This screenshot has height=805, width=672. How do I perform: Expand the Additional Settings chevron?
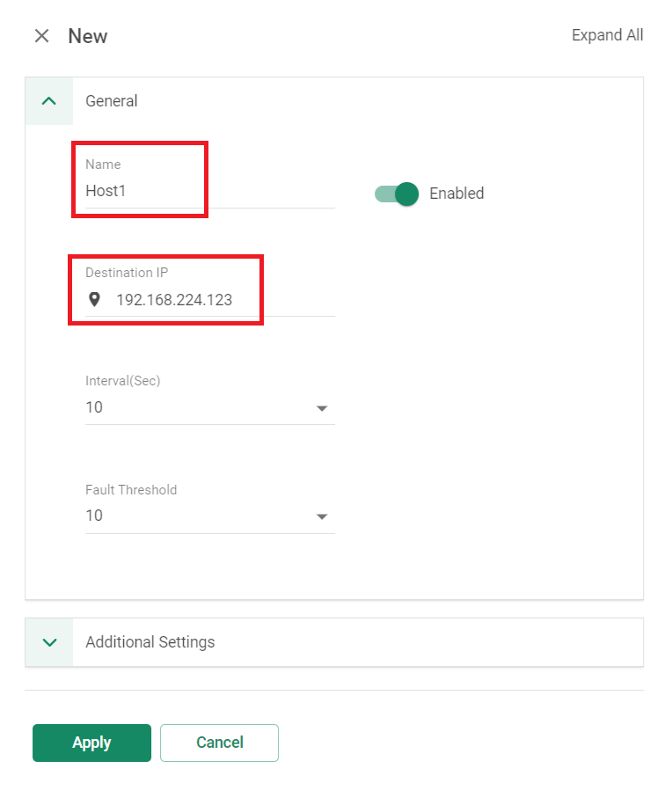pos(49,642)
